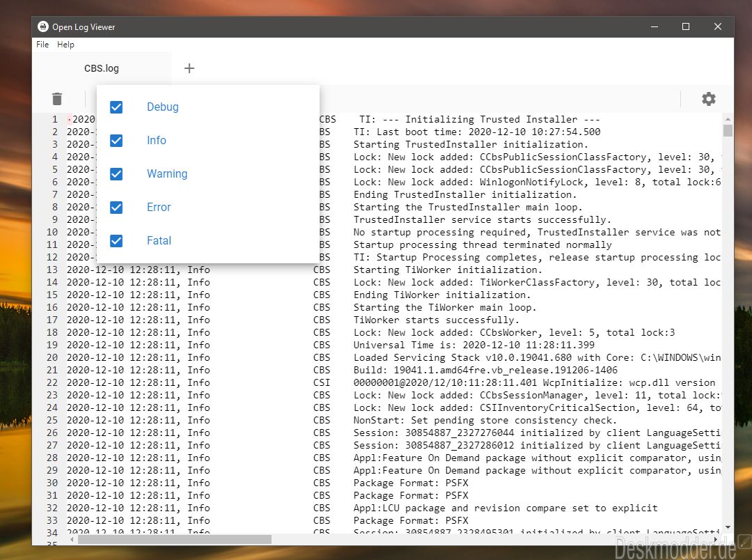Select "Loaded Servicing Stack v10.0.19041.680" message
This screenshot has width=752, height=560.
click(537, 357)
